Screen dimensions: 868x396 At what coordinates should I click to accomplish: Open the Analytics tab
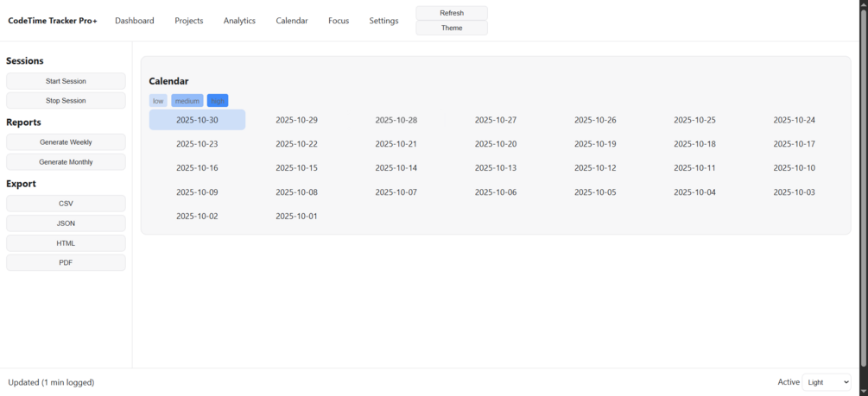click(x=239, y=21)
